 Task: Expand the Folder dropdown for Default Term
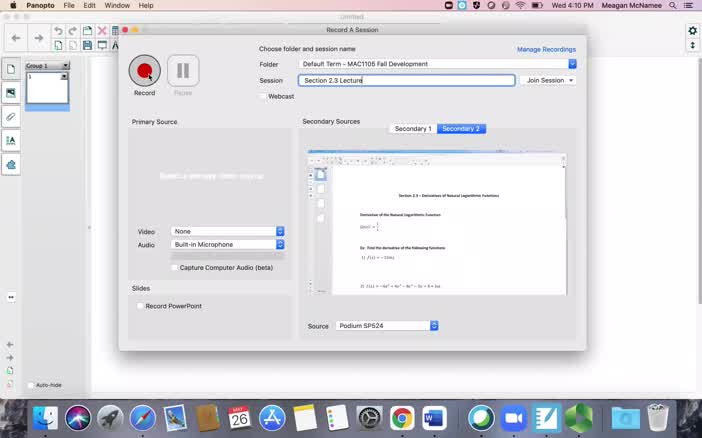click(572, 64)
